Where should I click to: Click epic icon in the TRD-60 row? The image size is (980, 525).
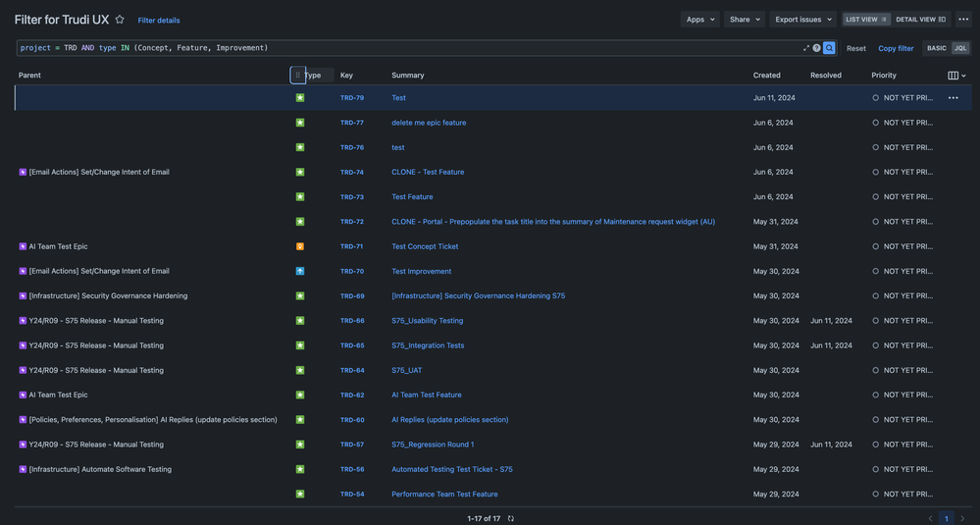pos(23,419)
